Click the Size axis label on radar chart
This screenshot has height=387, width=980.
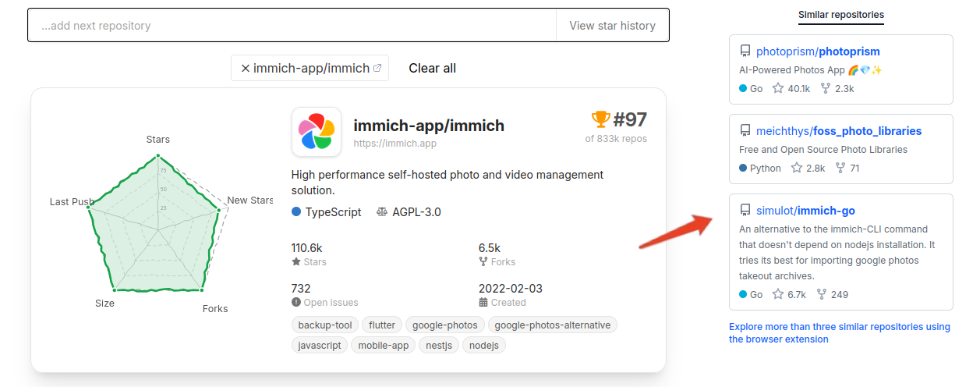click(104, 304)
